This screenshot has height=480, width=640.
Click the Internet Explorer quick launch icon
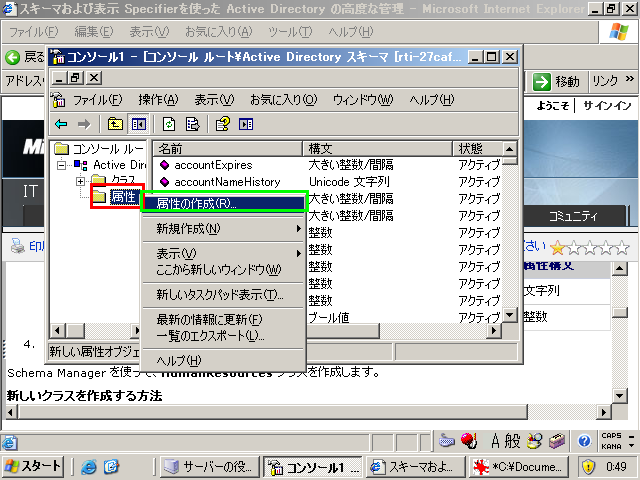click(89, 467)
